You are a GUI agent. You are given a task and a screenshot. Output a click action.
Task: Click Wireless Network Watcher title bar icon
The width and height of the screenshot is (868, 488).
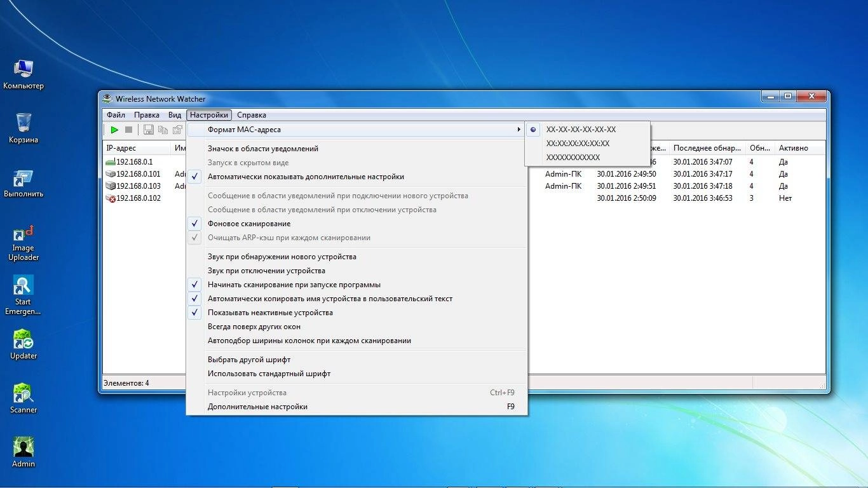pyautogui.click(x=107, y=98)
